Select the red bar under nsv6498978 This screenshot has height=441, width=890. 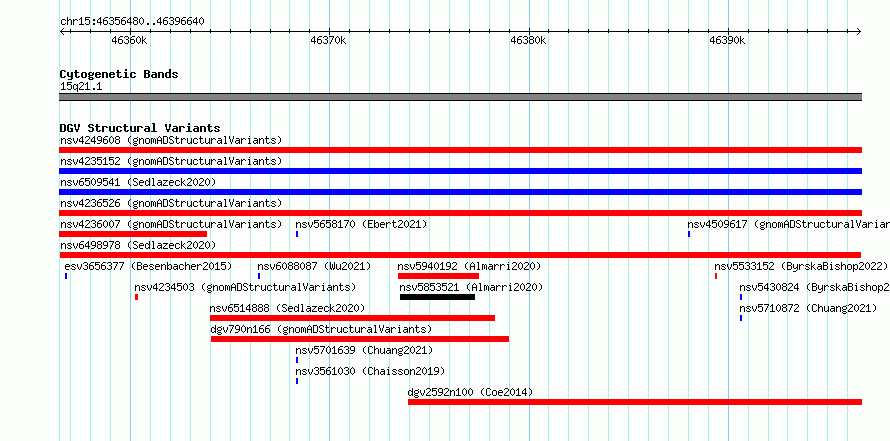(x=460, y=255)
